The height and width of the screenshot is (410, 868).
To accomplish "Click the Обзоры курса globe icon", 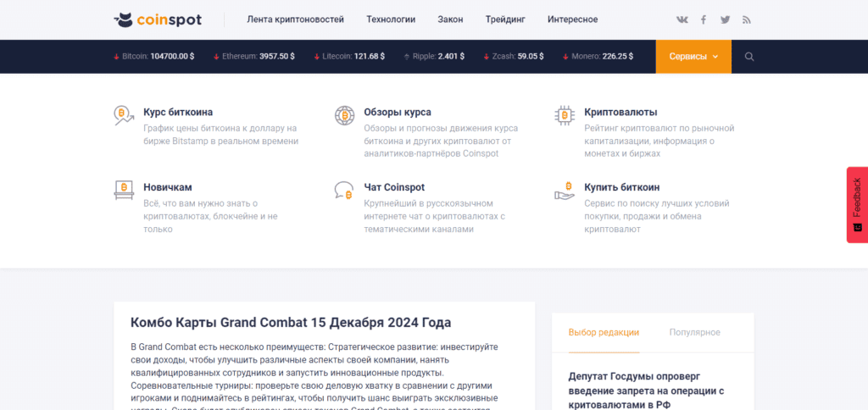I will coord(344,115).
